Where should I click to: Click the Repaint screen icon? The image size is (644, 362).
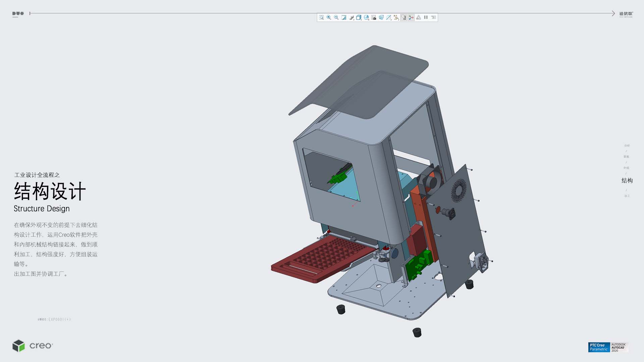[344, 17]
